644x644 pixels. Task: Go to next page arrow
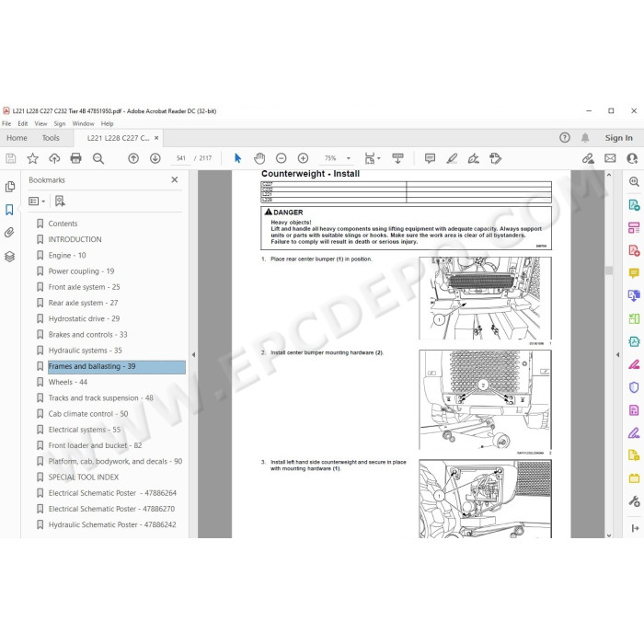pyautogui.click(x=155, y=158)
